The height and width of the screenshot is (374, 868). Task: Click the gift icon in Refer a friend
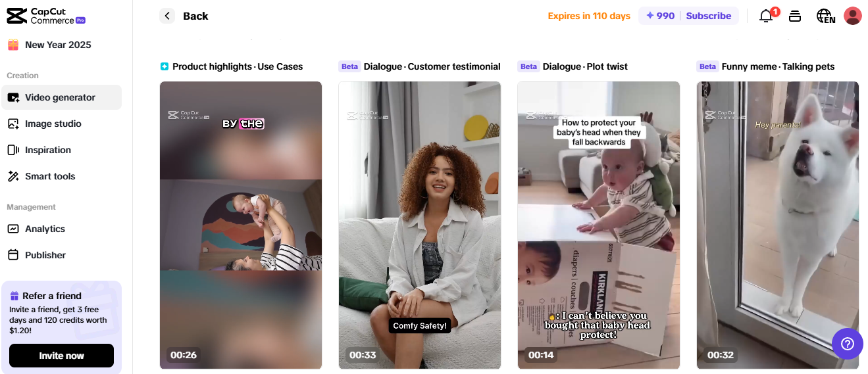14,296
